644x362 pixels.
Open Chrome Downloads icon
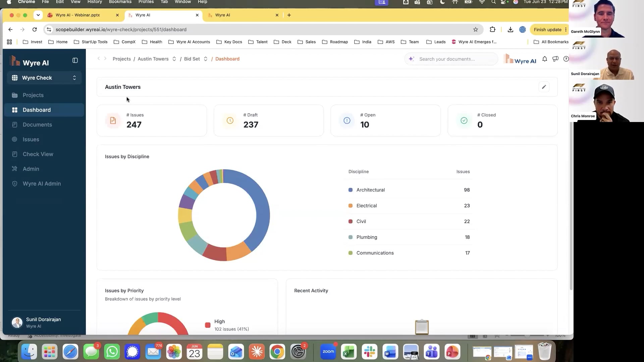click(x=511, y=29)
